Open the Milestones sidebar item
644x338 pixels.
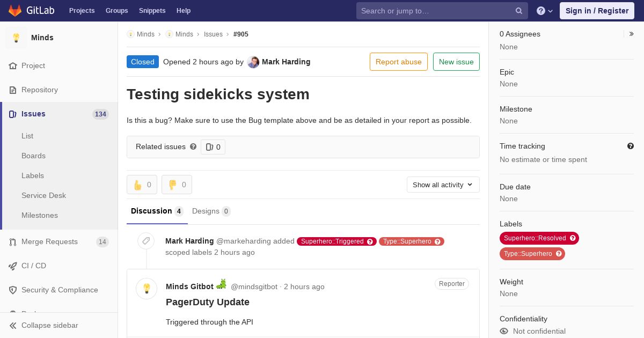coord(40,215)
